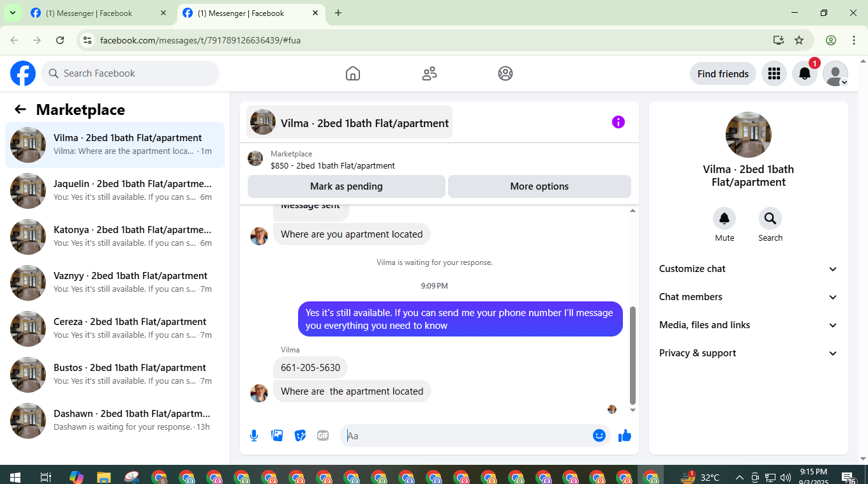Open Copilot on the taskbar

(x=76, y=477)
